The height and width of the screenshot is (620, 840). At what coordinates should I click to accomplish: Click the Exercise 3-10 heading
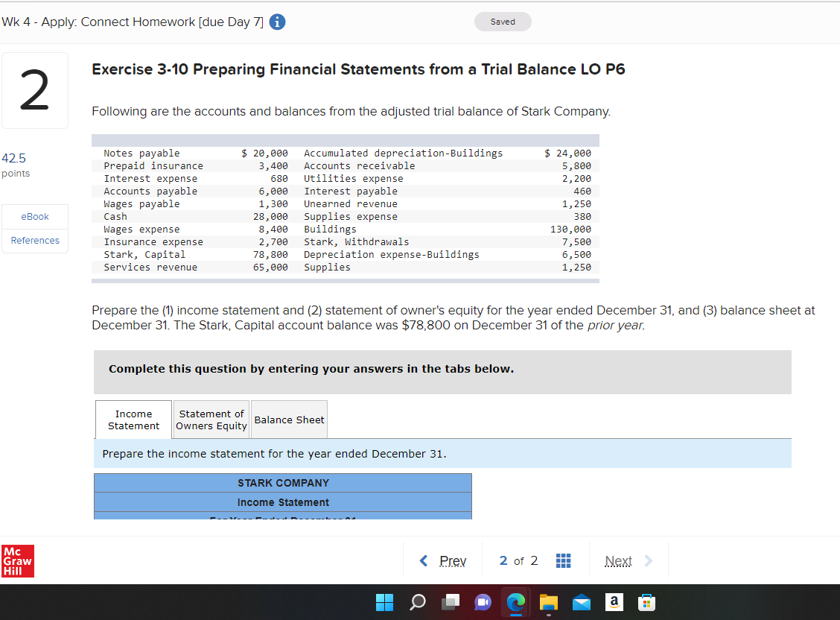[x=358, y=69]
